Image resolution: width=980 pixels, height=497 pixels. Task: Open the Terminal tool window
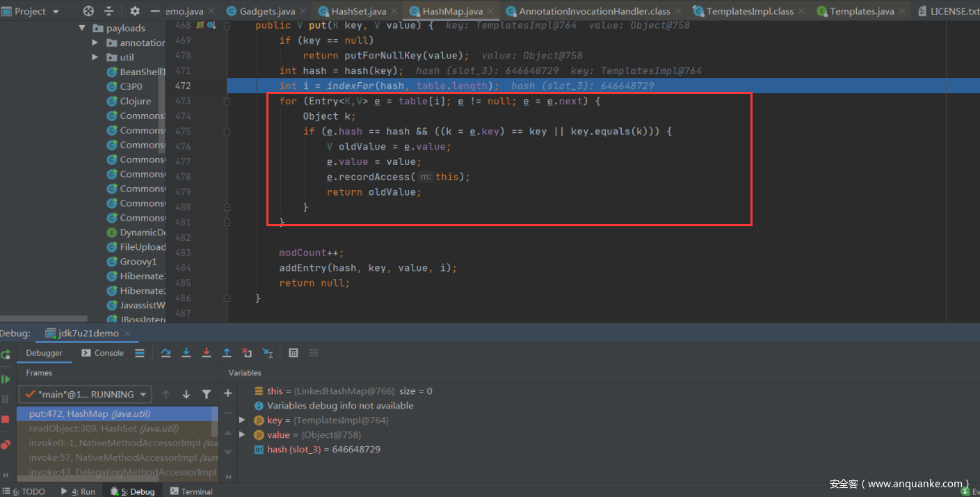(192, 491)
